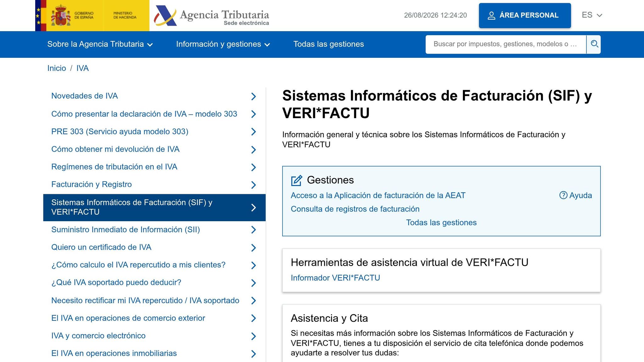Click the Gestiones edit pencil icon
644x362 pixels.
[297, 180]
